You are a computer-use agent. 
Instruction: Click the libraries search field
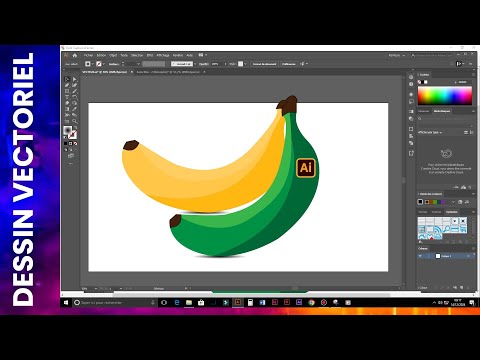point(445,119)
